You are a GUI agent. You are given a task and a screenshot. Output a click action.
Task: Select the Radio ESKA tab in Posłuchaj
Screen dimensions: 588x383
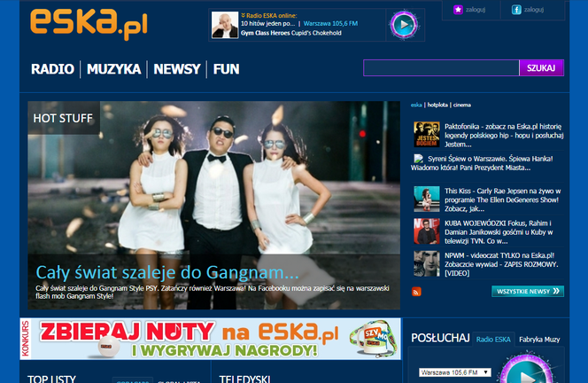pos(493,340)
